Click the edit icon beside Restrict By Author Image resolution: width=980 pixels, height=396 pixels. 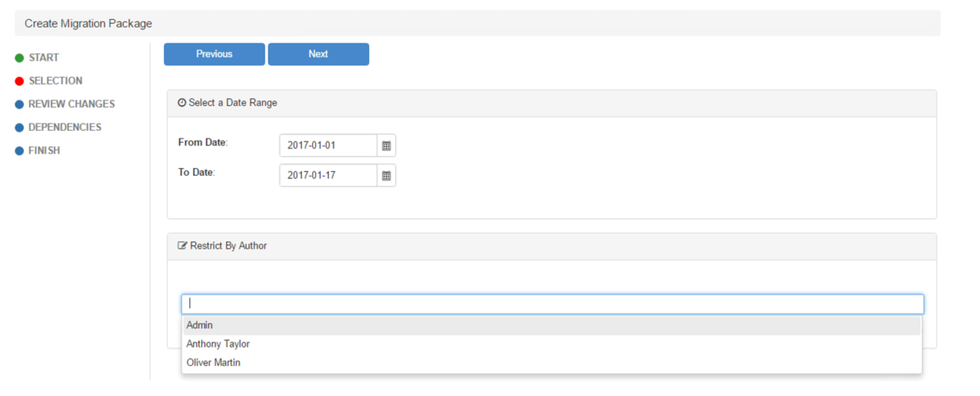tap(182, 246)
